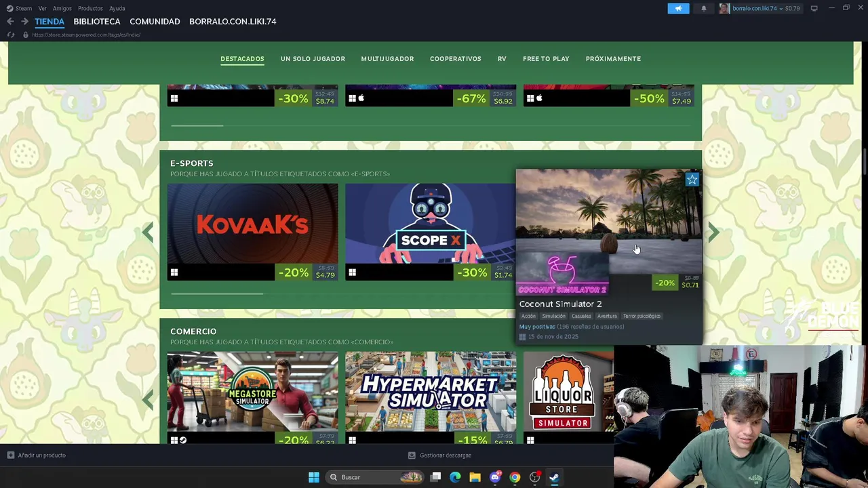
Task: Click the SCOPE X -30% price
Action: point(484,272)
